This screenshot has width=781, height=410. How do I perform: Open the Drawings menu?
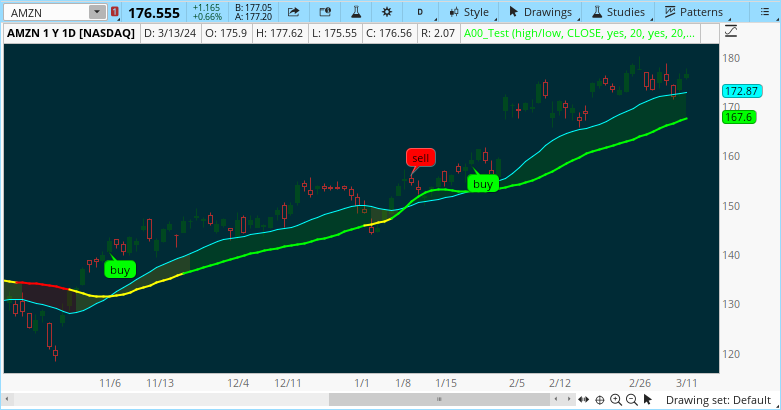540,12
